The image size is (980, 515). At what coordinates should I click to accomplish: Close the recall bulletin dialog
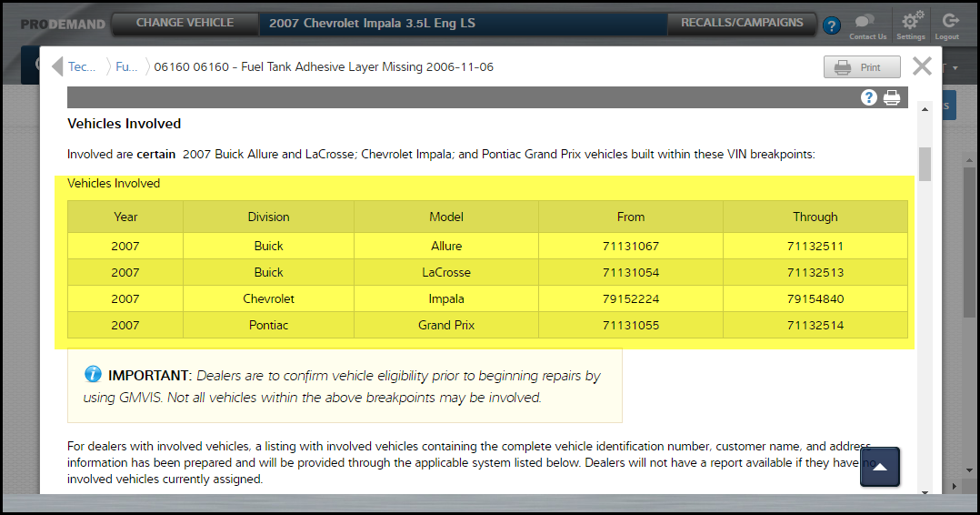tap(922, 66)
